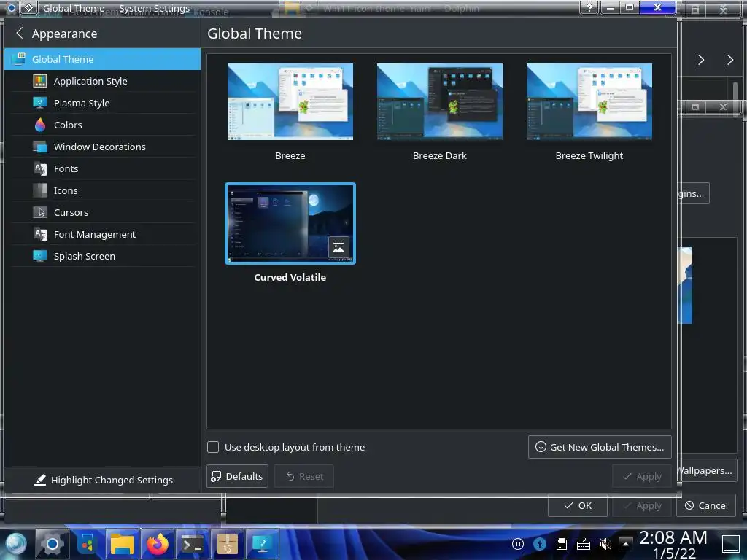
Task: Click the Fonts icon in sidebar
Action: pos(40,168)
